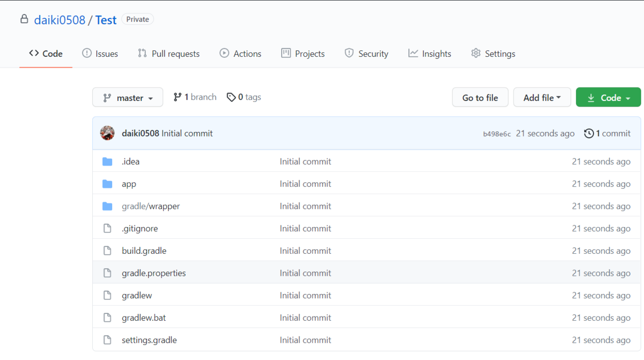644x360 pixels.
Task: Click the build.gradle file icon
Action: pos(107,251)
